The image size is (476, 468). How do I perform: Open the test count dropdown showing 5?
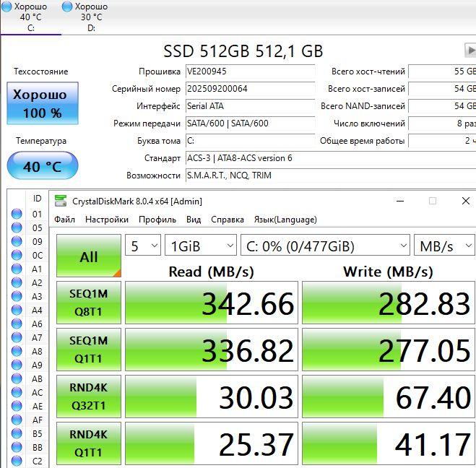point(143,246)
